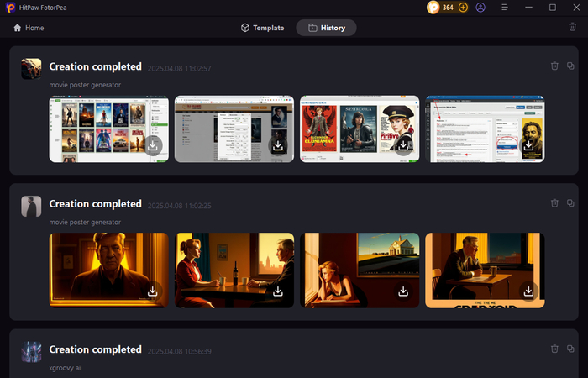The image size is (588, 378).
Task: Copy the 10:56:39 creation entry
Action: [570, 349]
